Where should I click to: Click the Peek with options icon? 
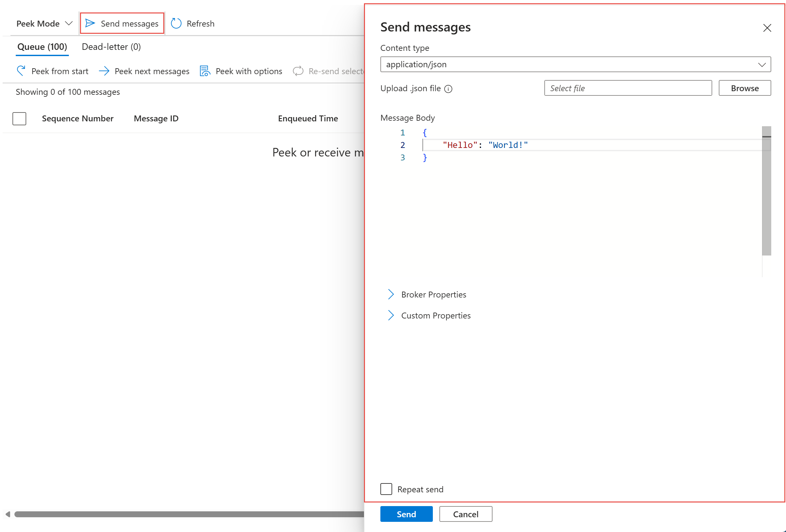coord(205,71)
